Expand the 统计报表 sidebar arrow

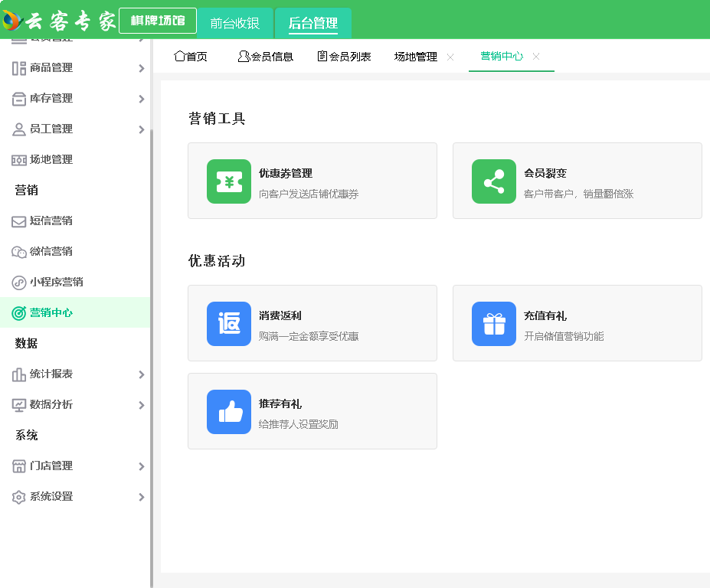pyautogui.click(x=141, y=374)
